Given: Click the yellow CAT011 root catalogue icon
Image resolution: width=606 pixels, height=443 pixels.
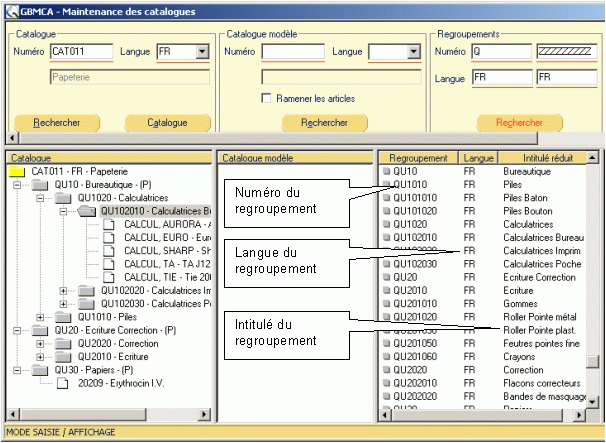Looking at the screenshot, I should [17, 172].
